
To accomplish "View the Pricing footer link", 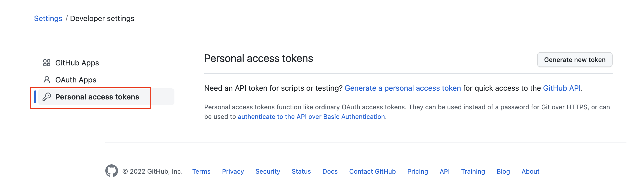I will click(x=418, y=172).
